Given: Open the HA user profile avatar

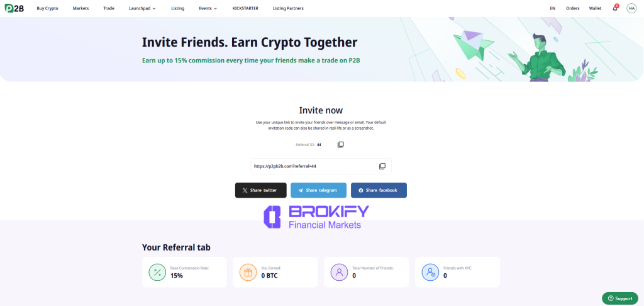Looking at the screenshot, I should (631, 8).
